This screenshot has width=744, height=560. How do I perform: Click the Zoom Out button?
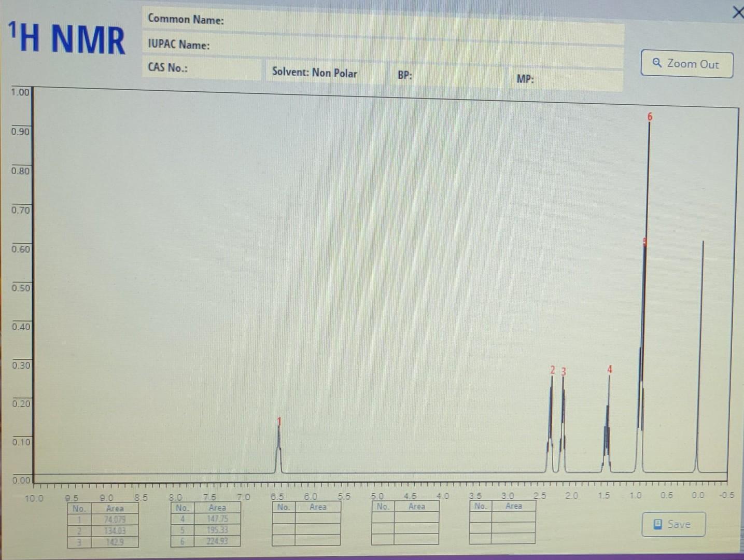[686, 64]
